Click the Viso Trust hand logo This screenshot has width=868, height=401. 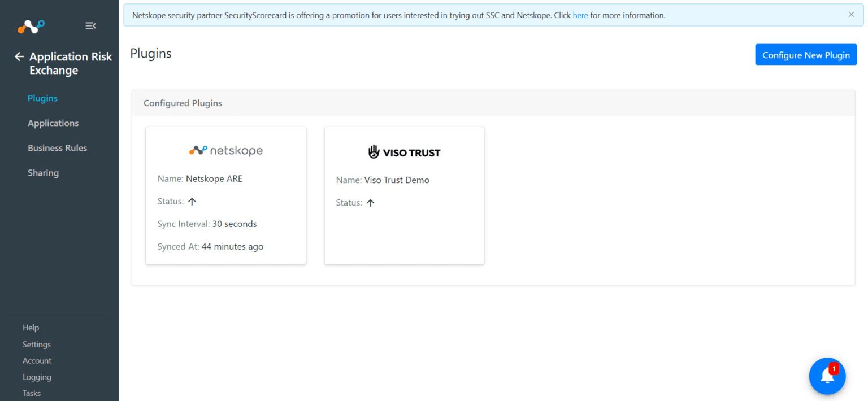click(372, 151)
